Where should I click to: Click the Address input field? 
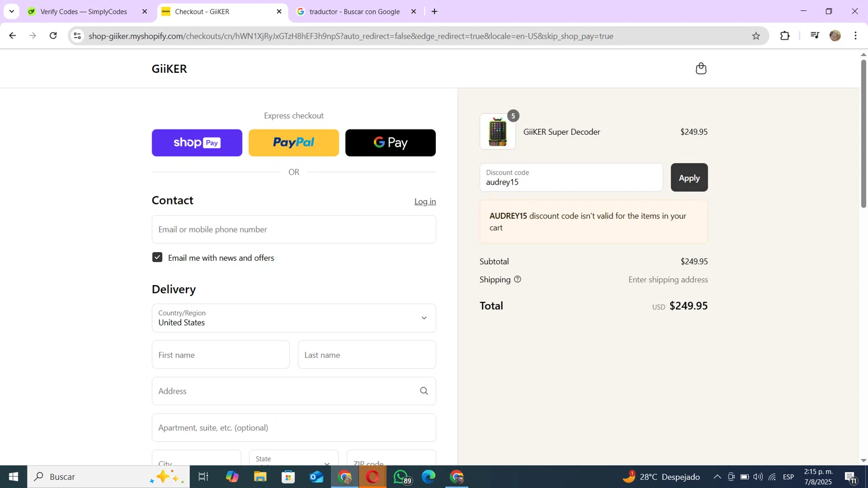point(294,391)
